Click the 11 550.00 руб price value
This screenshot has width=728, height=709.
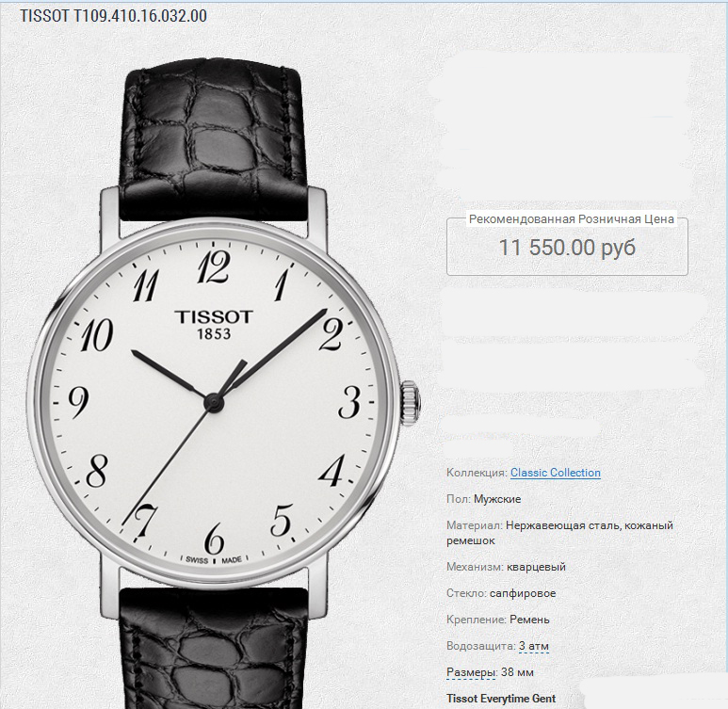(x=567, y=247)
